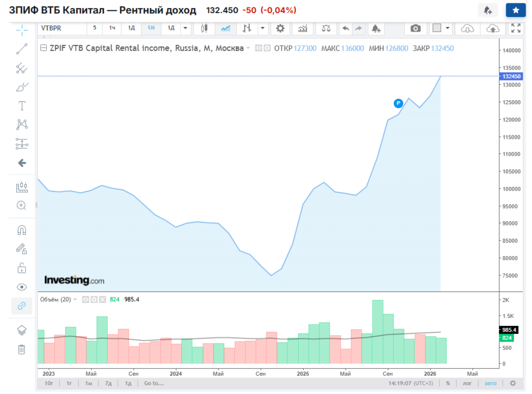Toggle hide all drawing tools eye icon
This screenshot has width=532, height=394.
click(22, 287)
